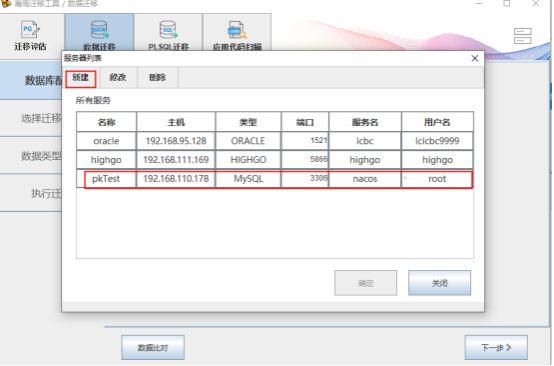Click 删除 in server list dialog
This screenshot has width=554, height=366.
coord(158,77)
